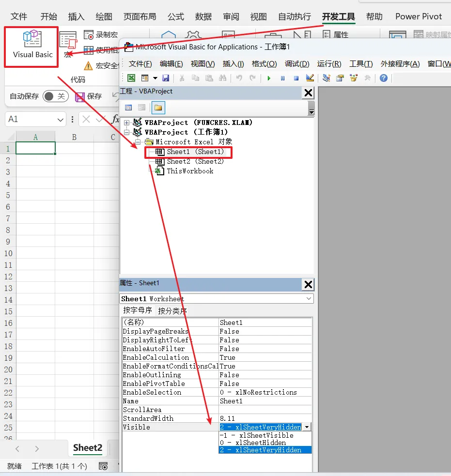This screenshot has width=451, height=476.
Task: Open 调试(D) Debug menu in VBA
Action: pos(297,64)
